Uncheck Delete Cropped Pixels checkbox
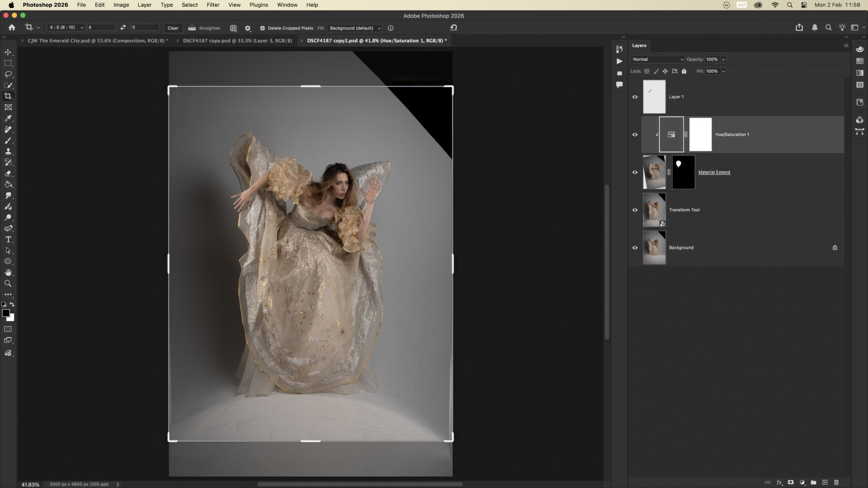Screen dimensions: 868x488 [x=262, y=28]
